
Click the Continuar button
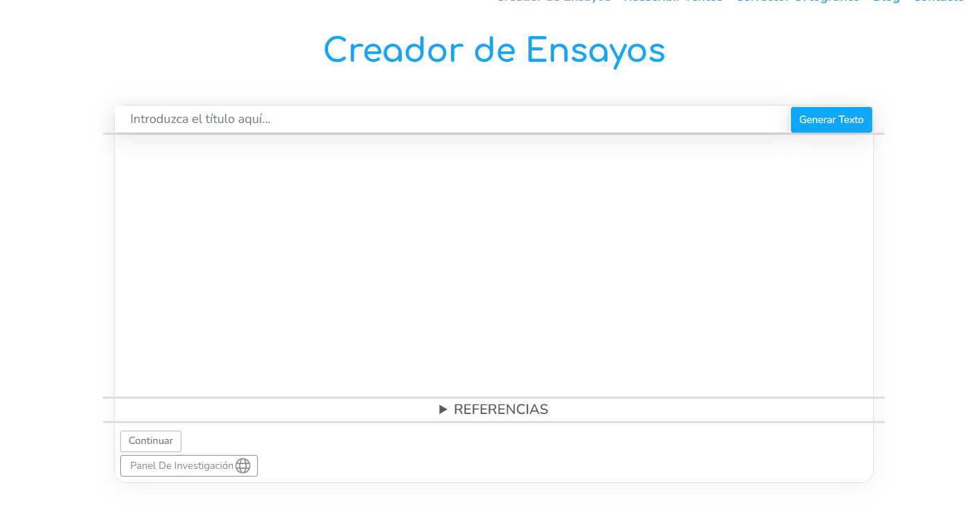[x=151, y=441]
